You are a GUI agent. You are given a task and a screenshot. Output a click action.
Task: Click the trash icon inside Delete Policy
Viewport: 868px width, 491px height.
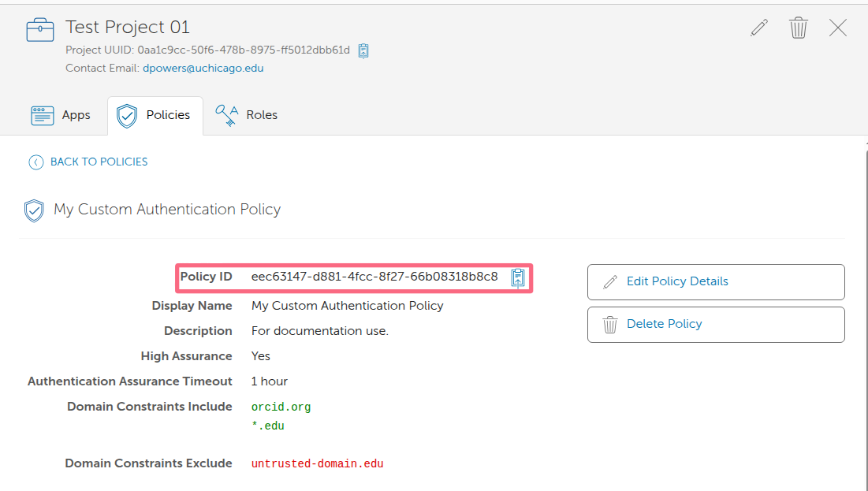click(609, 324)
